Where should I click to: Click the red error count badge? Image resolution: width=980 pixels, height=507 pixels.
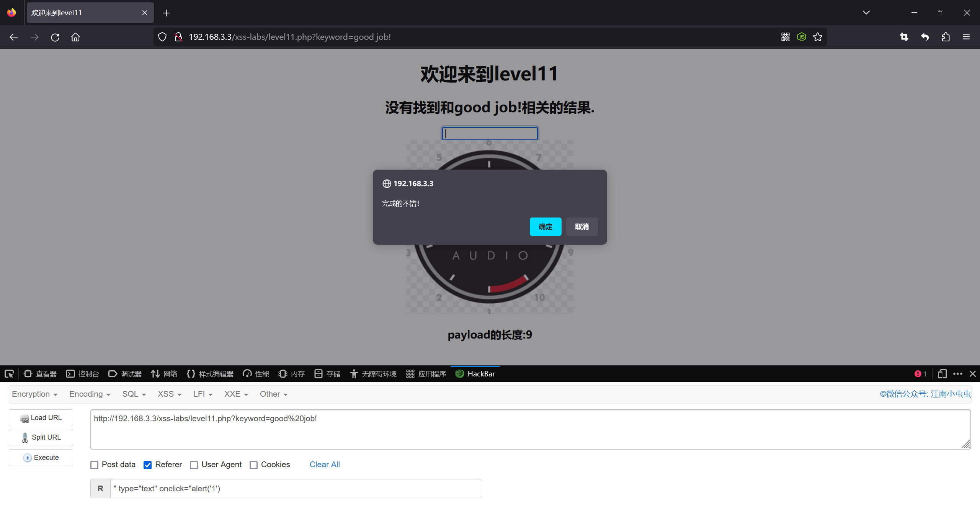pyautogui.click(x=920, y=374)
